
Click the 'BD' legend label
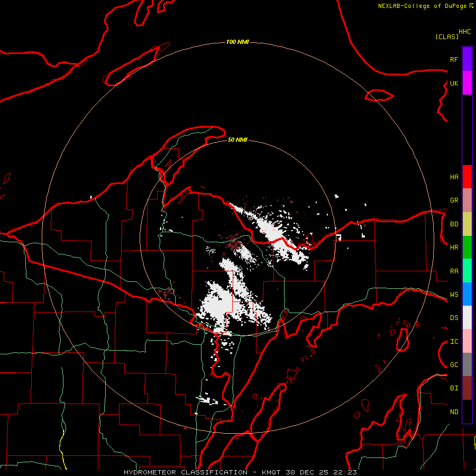[454, 224]
